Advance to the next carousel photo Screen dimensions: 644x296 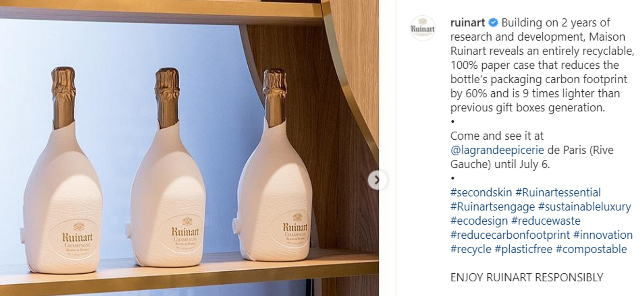pyautogui.click(x=377, y=180)
